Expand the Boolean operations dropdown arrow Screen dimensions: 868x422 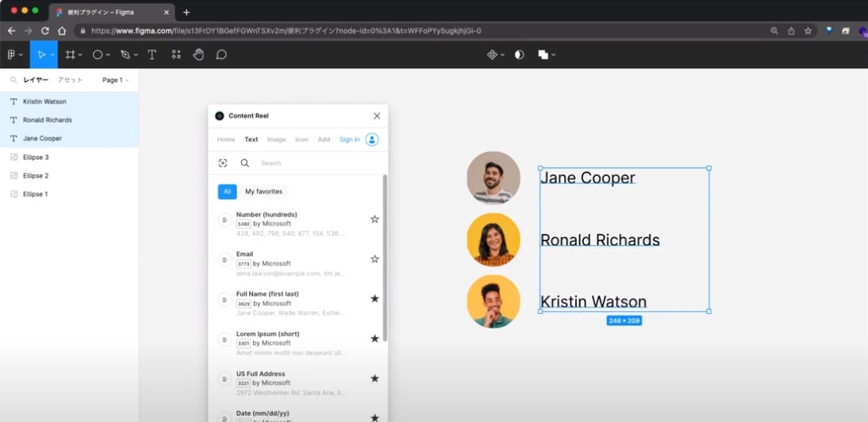pos(554,55)
